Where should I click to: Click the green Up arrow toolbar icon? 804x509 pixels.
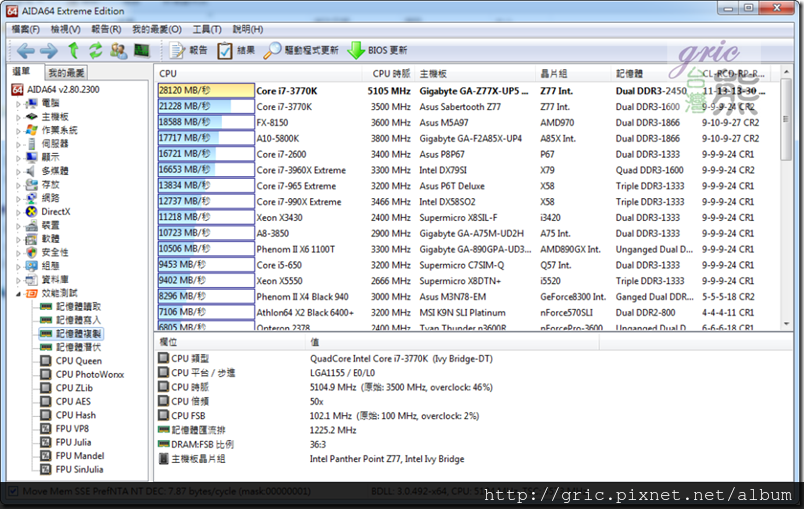click(73, 50)
